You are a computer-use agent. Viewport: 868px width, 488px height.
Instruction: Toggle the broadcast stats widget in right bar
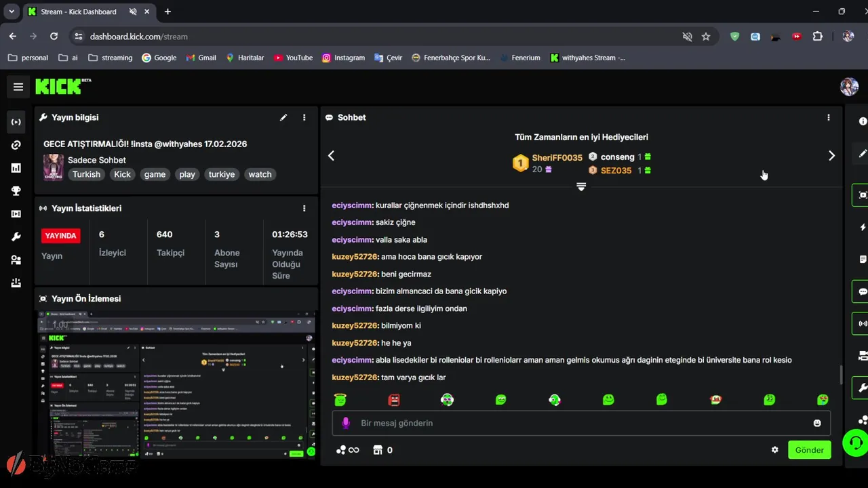tap(862, 323)
